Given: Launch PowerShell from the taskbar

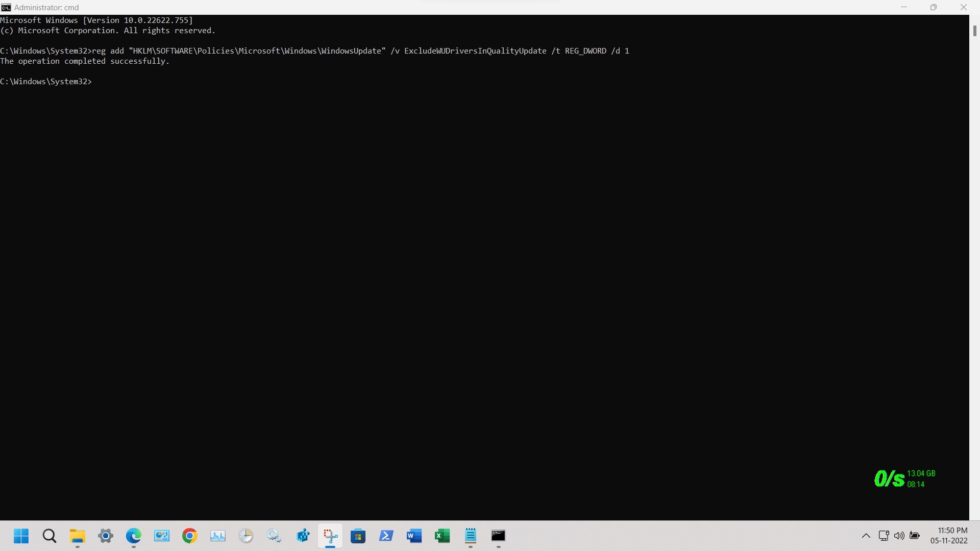Looking at the screenshot, I should click(386, 536).
